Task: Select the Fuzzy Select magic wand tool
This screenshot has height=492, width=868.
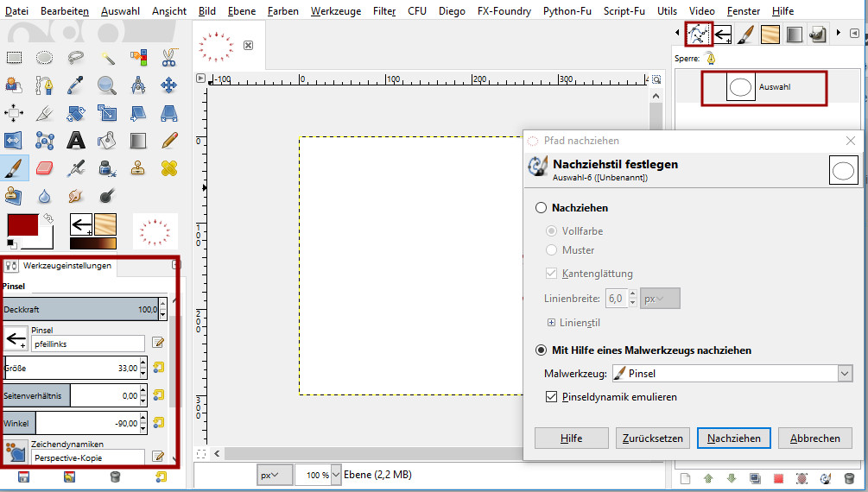Action: coord(107,57)
